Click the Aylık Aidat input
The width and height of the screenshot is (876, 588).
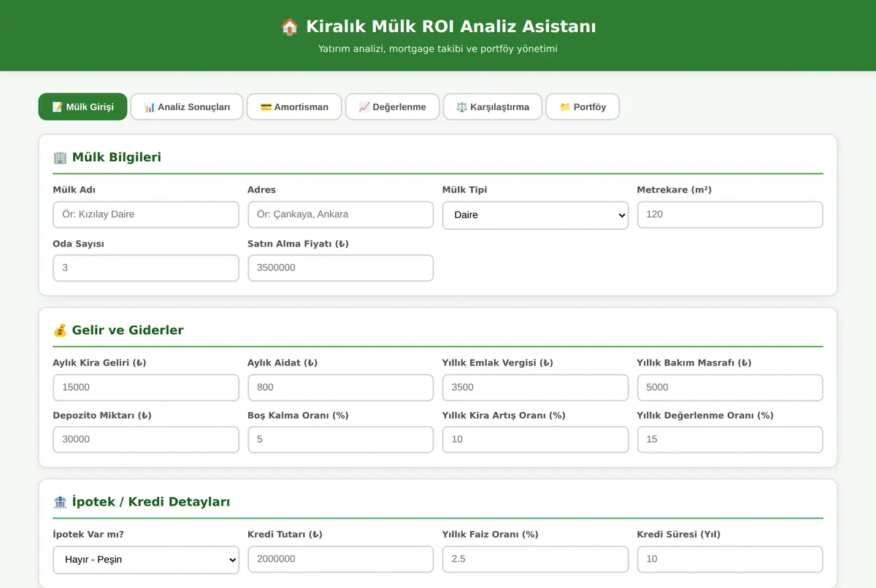coord(340,387)
